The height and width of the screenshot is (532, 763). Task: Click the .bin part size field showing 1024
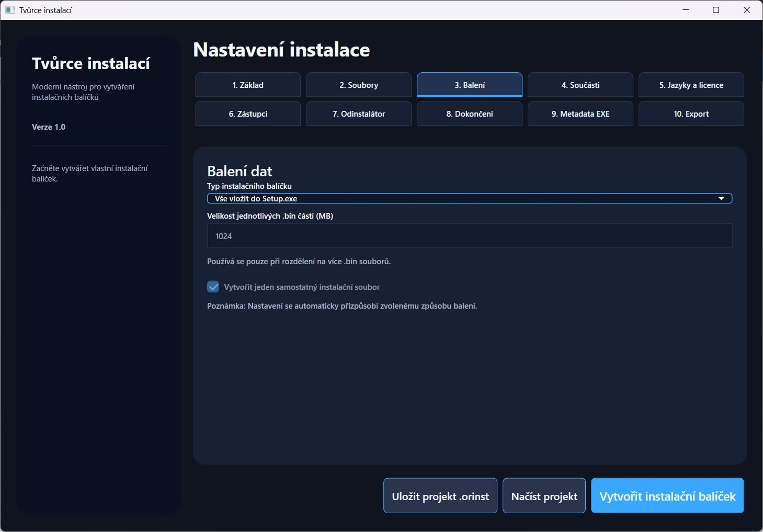pos(470,236)
